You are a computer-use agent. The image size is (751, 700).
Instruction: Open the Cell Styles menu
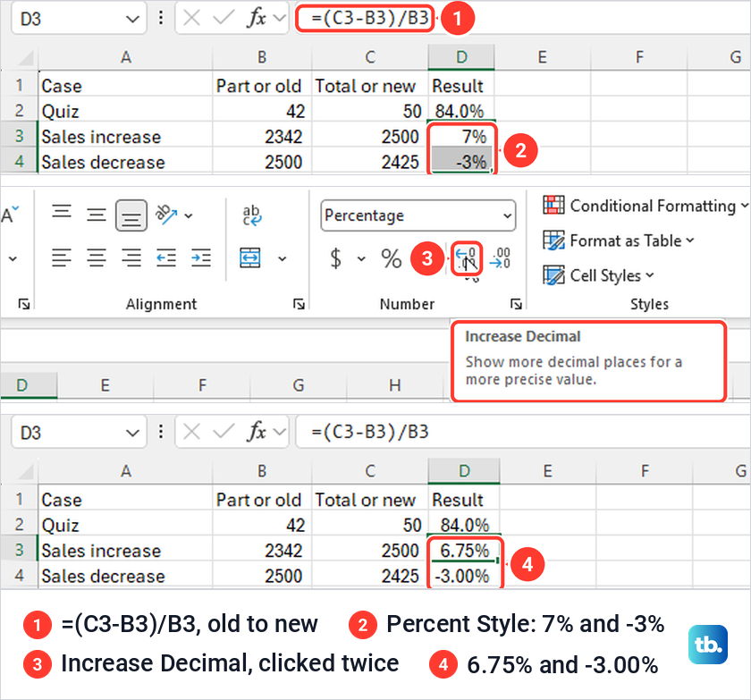(x=598, y=275)
